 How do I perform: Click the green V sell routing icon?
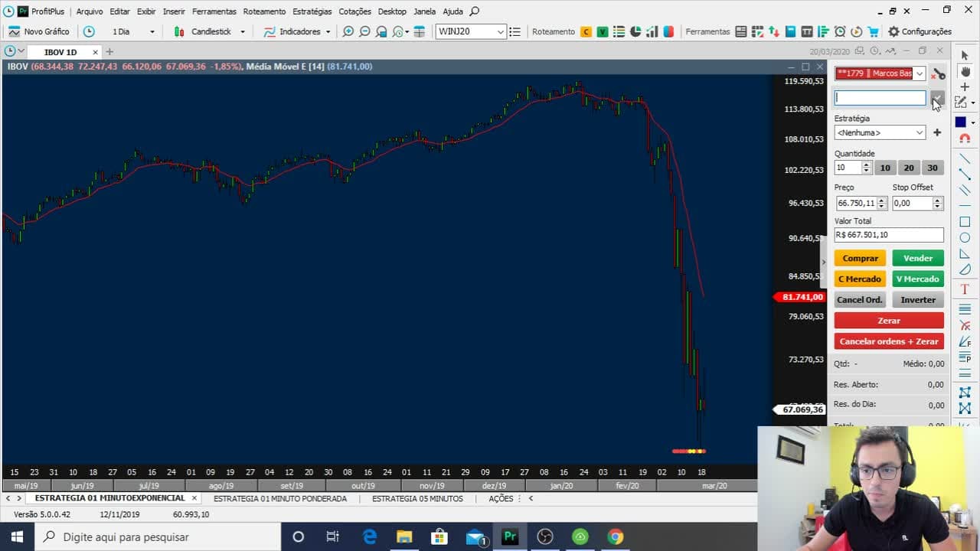[603, 31]
